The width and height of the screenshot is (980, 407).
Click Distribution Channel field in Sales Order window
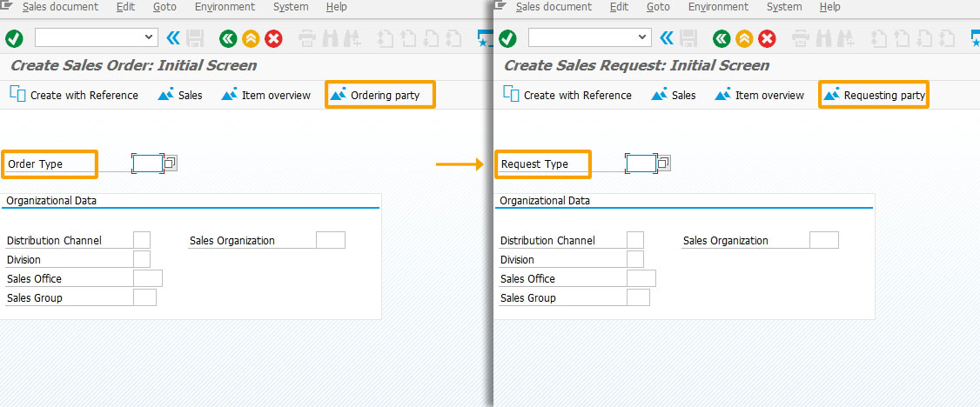(142, 240)
